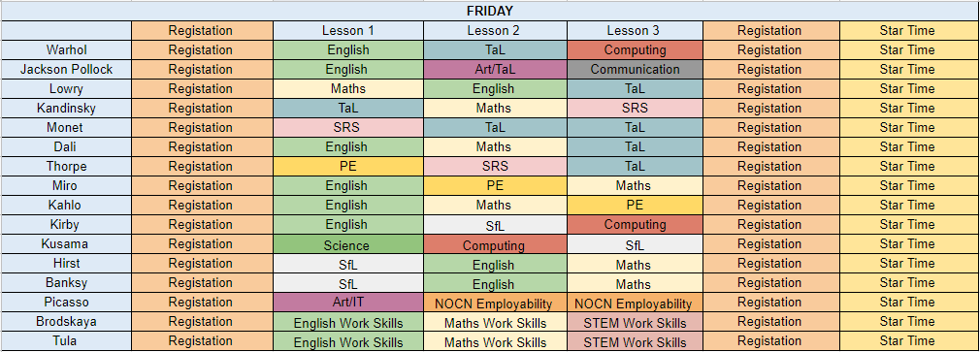
Task: Click Picasso's Art/IT cell
Action: click(348, 303)
